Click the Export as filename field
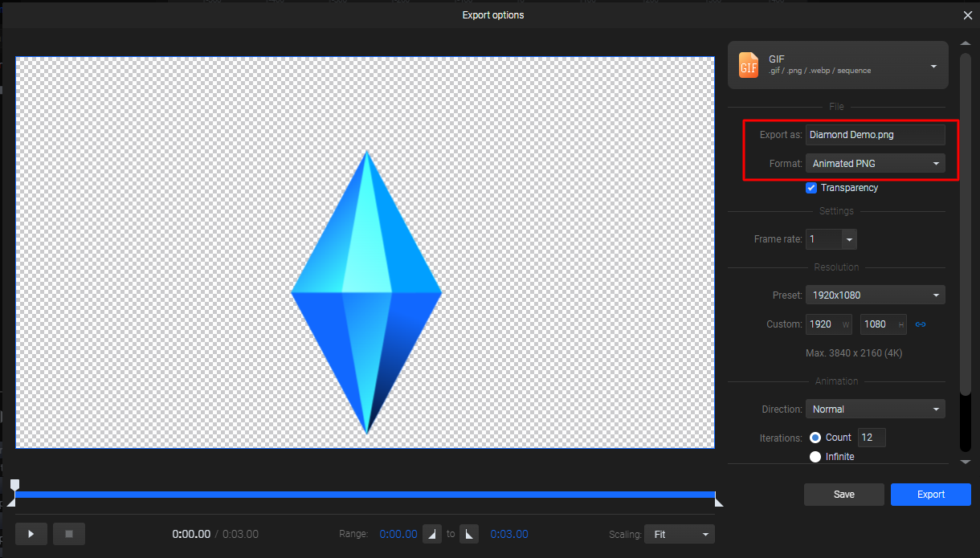 click(x=876, y=135)
